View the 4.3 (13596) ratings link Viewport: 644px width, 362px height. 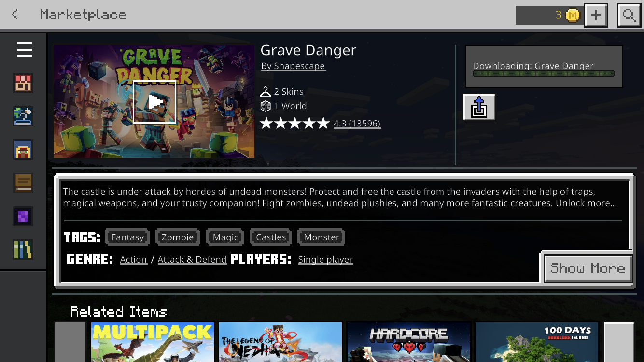(357, 124)
